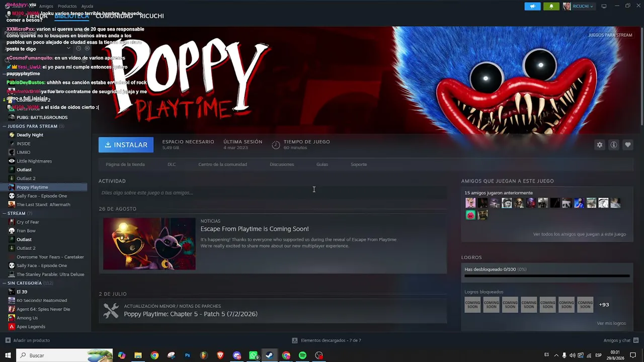Click the +93 locked achievements counter
The image size is (644, 362).
click(x=604, y=305)
